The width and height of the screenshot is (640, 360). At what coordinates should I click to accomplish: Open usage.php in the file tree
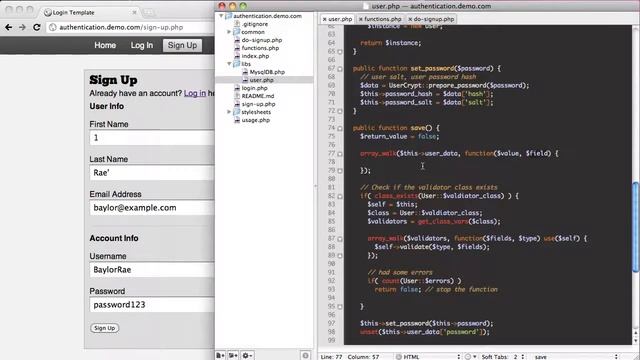pyautogui.click(x=256, y=120)
